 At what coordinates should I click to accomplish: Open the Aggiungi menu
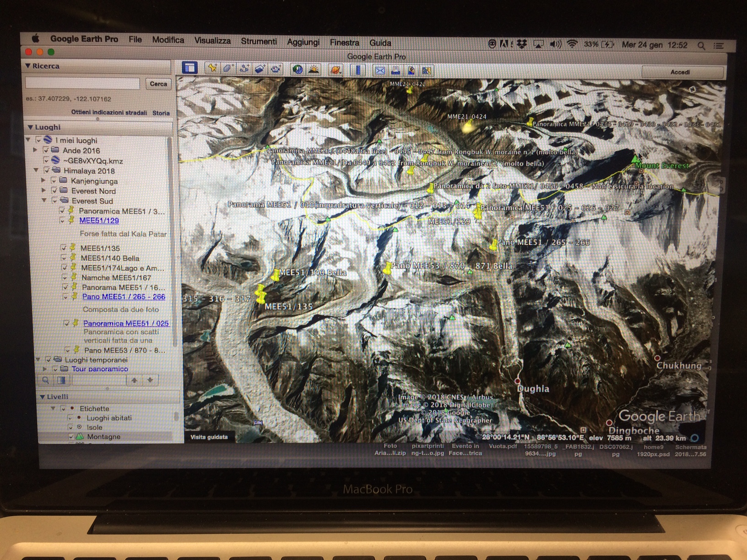click(303, 42)
